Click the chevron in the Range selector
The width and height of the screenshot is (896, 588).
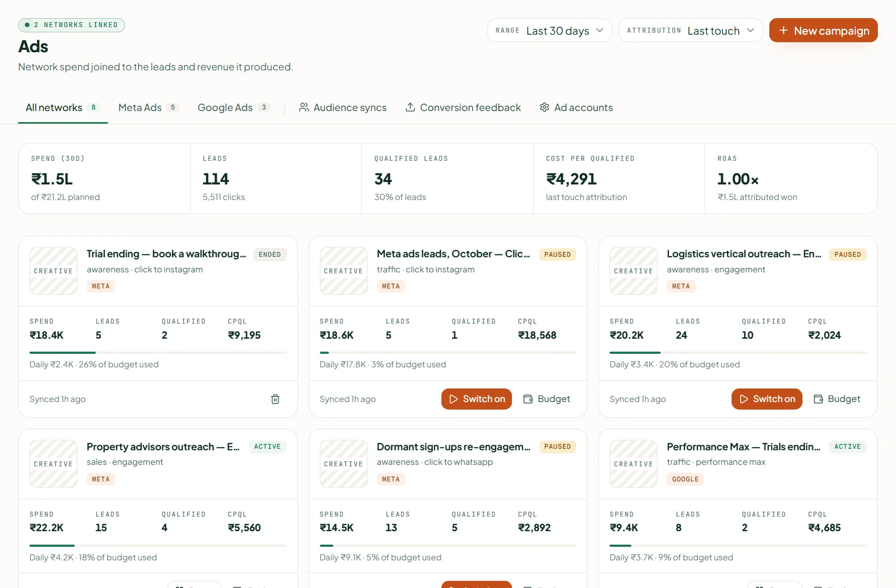600,30
